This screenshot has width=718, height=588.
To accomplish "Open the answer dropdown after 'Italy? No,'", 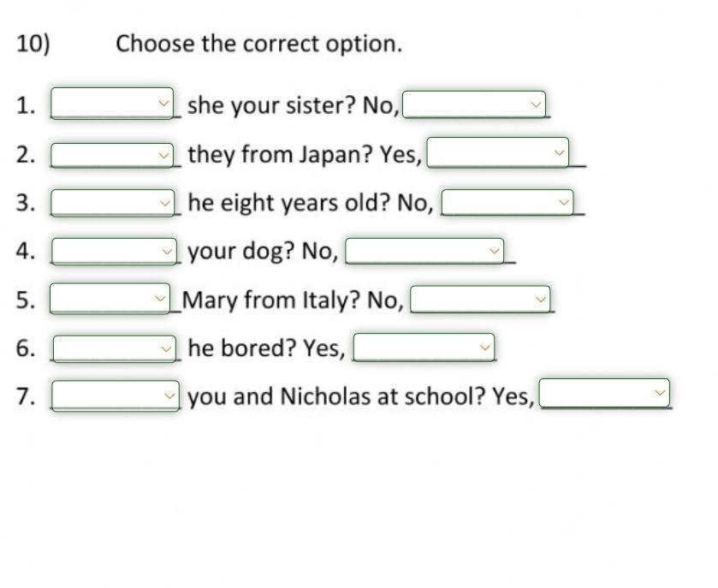I will coord(480,299).
